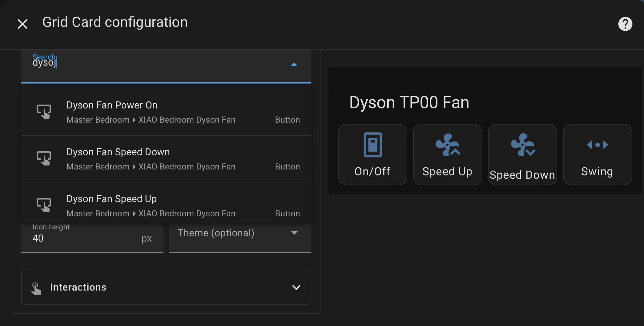Screen dimensions: 644x326
Task: Open the Theme (optional) dropdown
Action: 240,238
